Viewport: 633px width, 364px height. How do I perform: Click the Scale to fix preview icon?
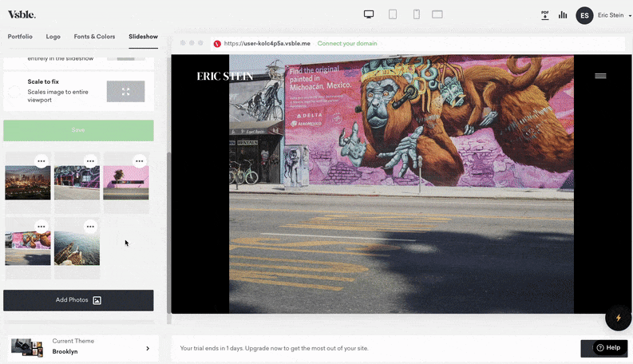[125, 92]
